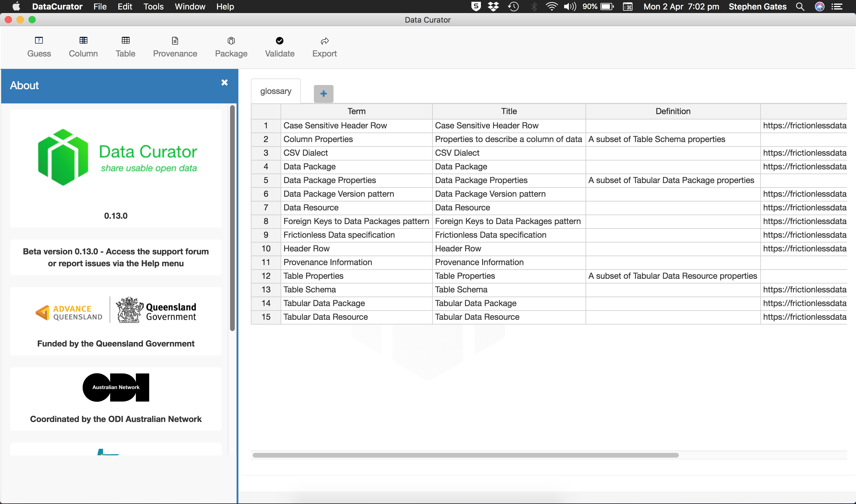Run the Validate tool

(x=280, y=47)
